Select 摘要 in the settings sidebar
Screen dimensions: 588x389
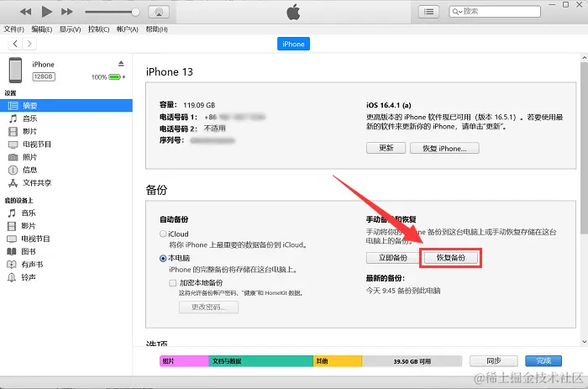click(66, 105)
